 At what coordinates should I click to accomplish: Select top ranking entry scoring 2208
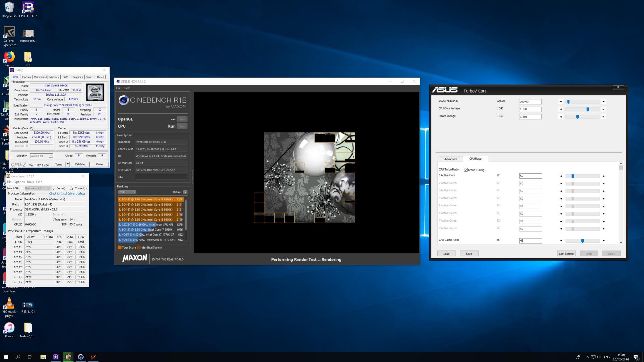coord(151,199)
